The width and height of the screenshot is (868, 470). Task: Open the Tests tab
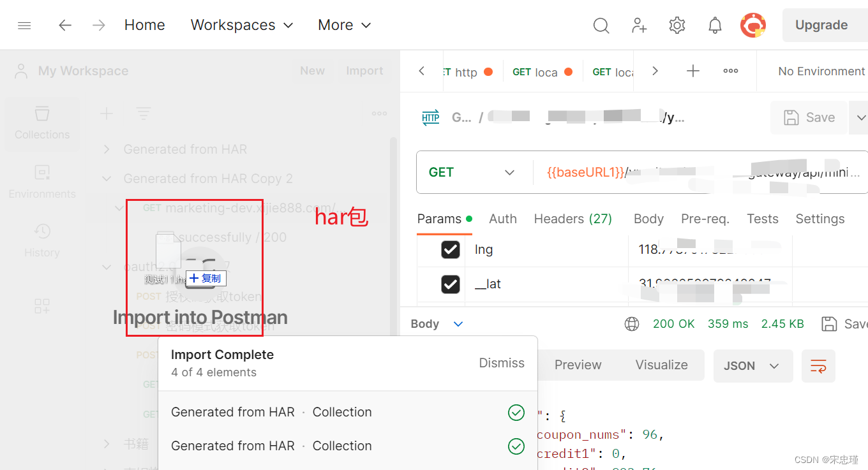coord(763,219)
